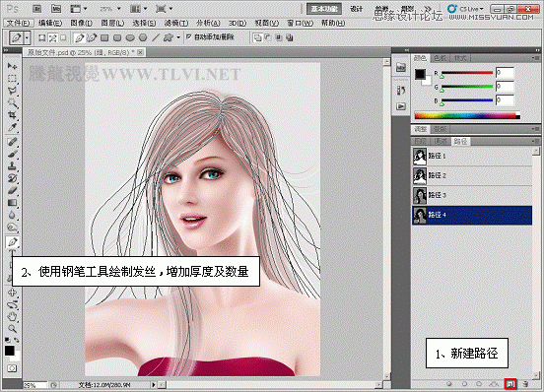Screen dimensions: 544x392
Task: Load path as a selection
Action: [479, 384]
